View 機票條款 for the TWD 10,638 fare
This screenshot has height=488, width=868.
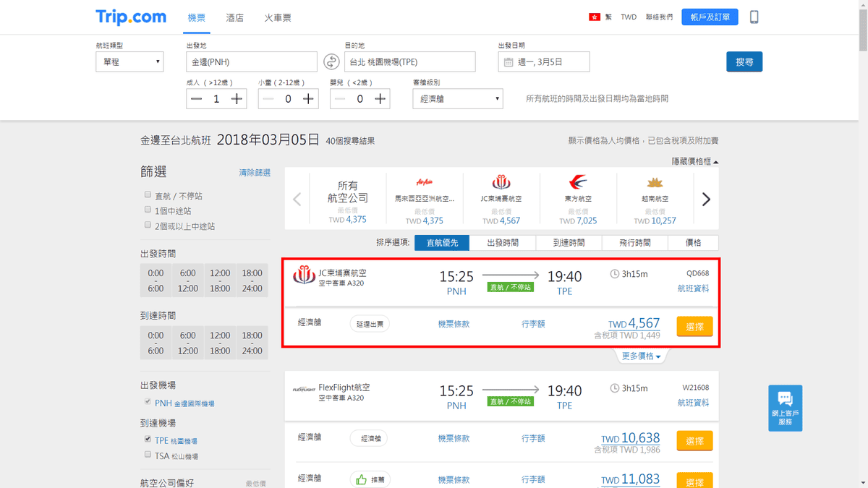pyautogui.click(x=454, y=438)
